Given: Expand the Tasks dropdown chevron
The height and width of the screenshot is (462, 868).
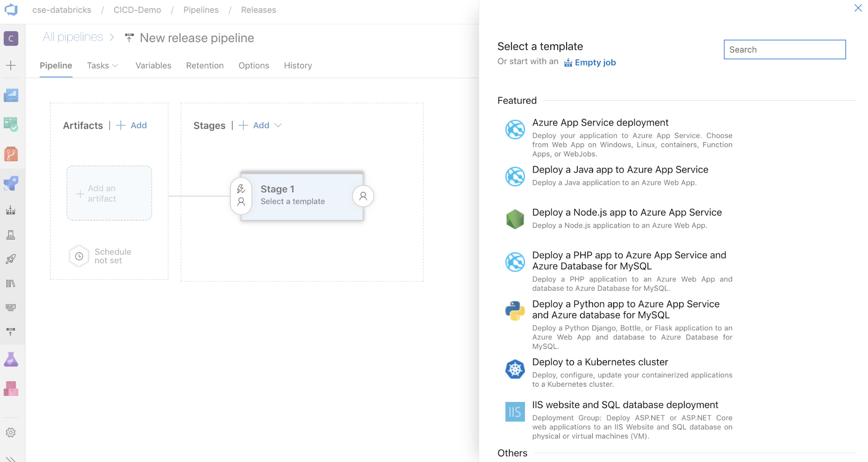Looking at the screenshot, I should click(115, 66).
